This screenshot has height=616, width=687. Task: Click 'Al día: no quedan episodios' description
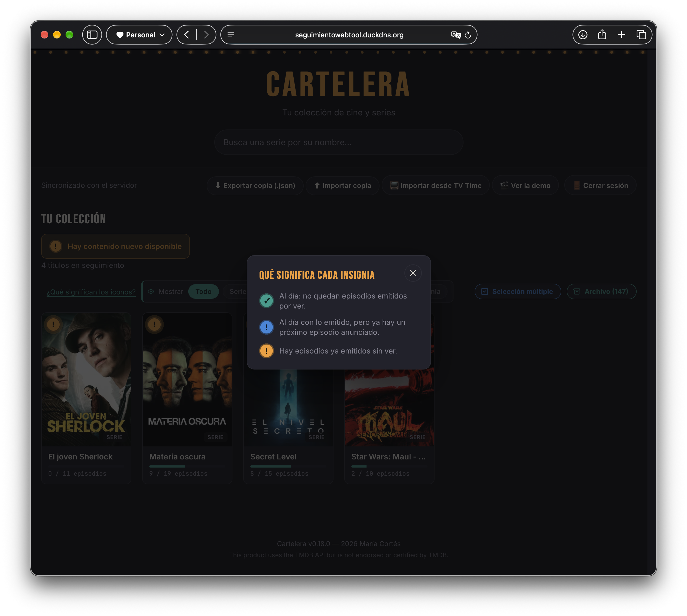pos(343,301)
